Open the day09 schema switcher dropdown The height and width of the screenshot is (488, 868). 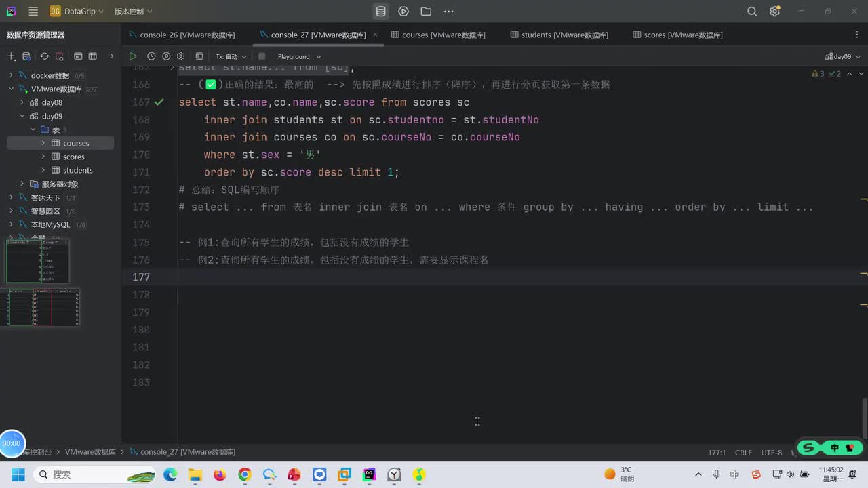843,56
